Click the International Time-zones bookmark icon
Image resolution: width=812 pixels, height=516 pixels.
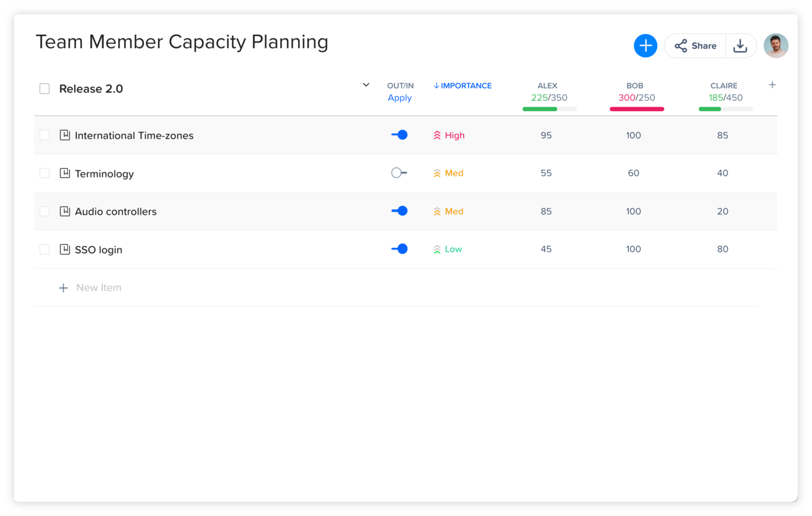click(65, 135)
